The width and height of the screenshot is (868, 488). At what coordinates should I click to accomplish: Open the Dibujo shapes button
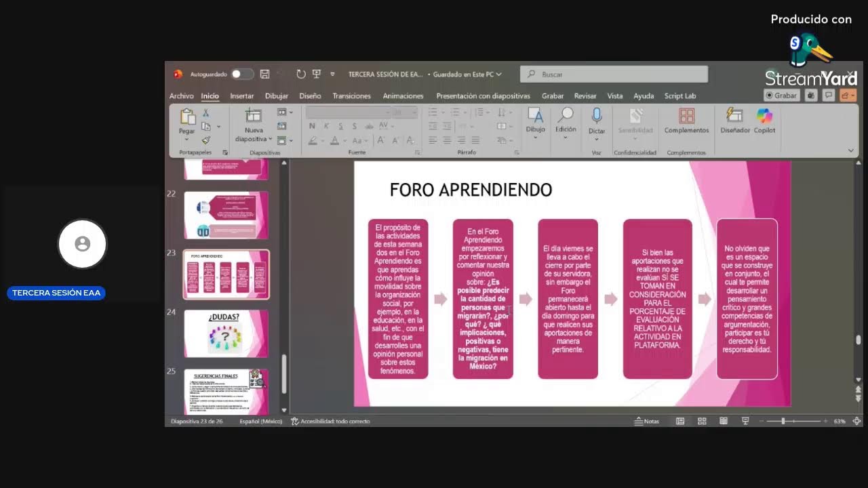535,122
